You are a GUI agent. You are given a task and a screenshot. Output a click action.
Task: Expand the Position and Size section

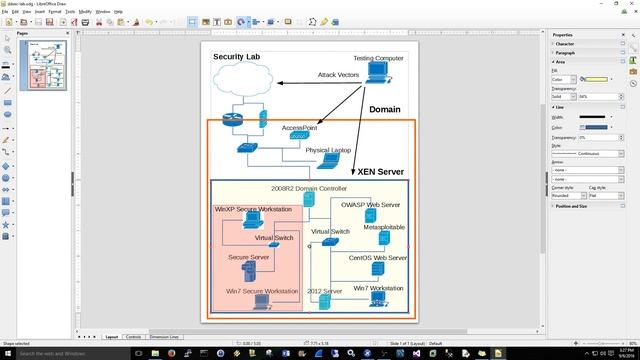point(571,206)
